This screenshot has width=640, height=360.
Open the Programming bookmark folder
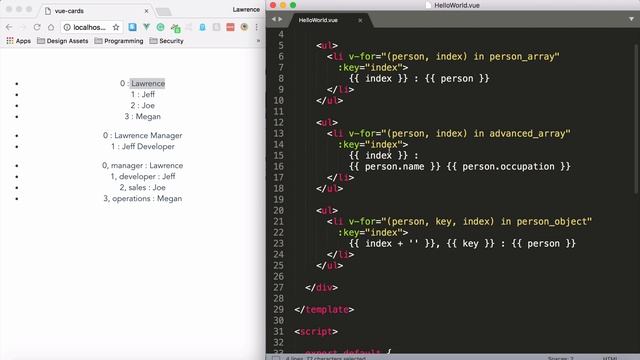coord(119,41)
